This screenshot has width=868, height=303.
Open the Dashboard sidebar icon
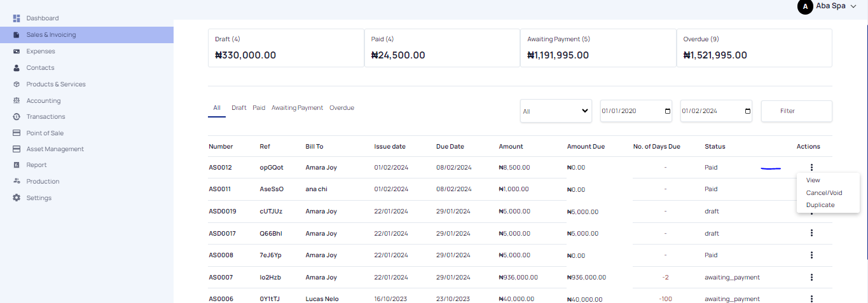tap(17, 18)
